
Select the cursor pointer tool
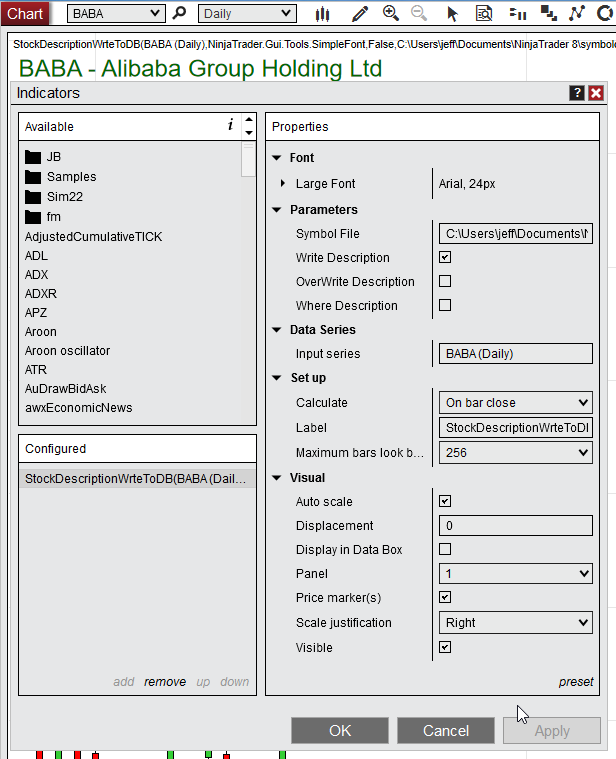452,14
